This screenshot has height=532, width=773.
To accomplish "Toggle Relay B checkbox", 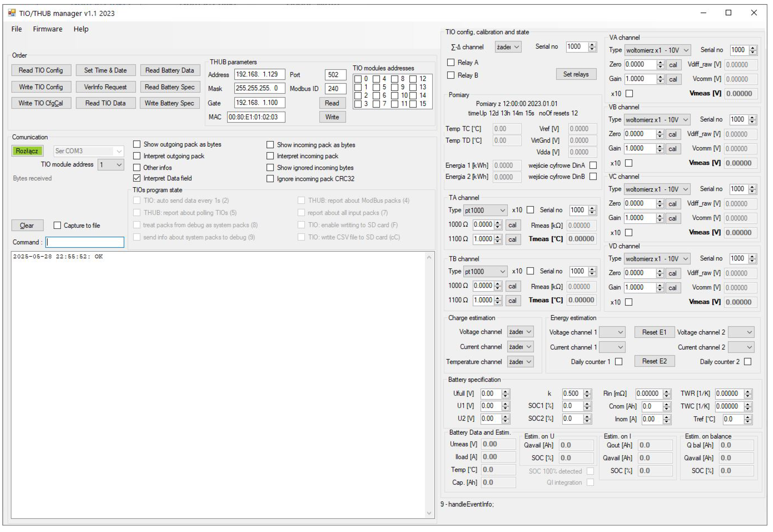I will pos(451,75).
